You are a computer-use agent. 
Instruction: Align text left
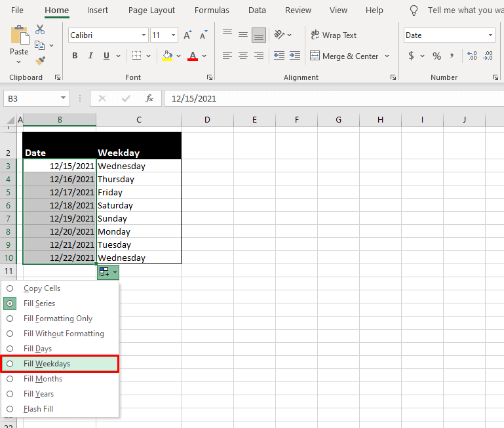[x=227, y=56]
